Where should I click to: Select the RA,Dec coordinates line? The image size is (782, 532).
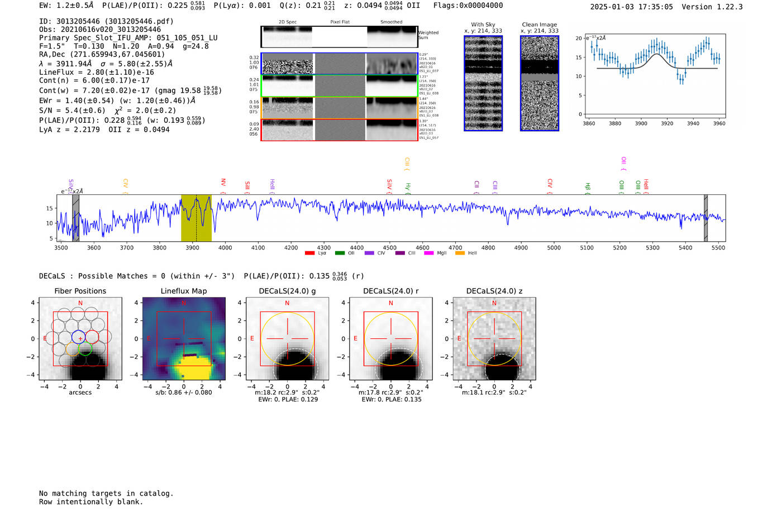[102, 54]
